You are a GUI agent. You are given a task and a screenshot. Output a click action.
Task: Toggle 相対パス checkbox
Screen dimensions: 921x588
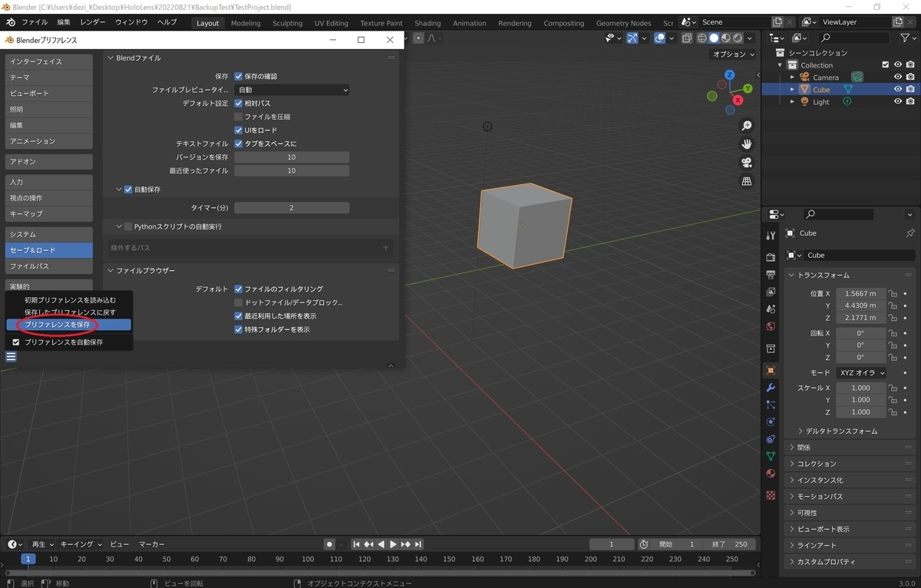click(238, 104)
